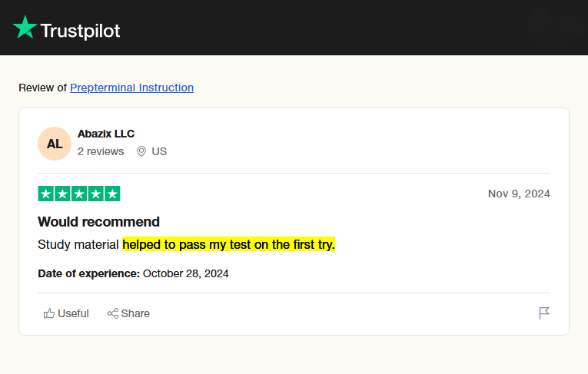The width and height of the screenshot is (588, 374).
Task: Click the AL reviewer avatar
Action: [x=55, y=144]
